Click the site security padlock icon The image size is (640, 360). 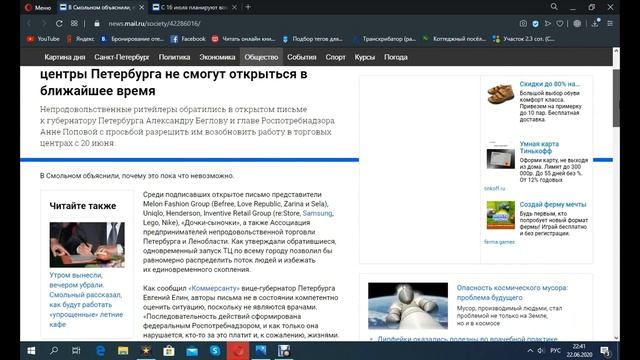tap(97, 23)
